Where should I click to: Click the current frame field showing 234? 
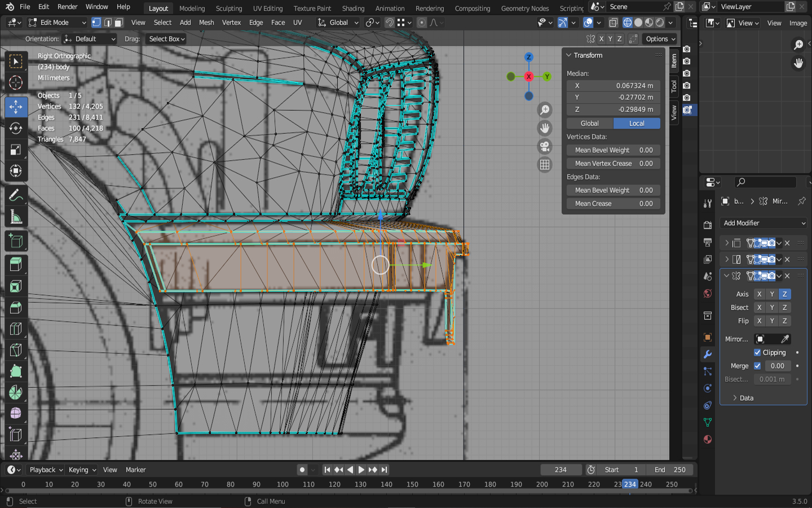(x=561, y=470)
